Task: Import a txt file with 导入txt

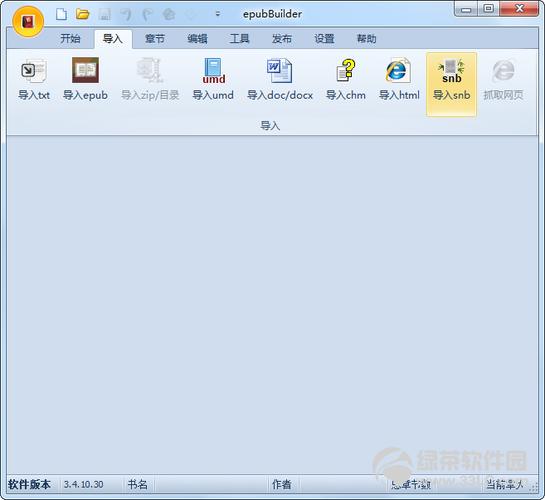Action: [x=34, y=80]
